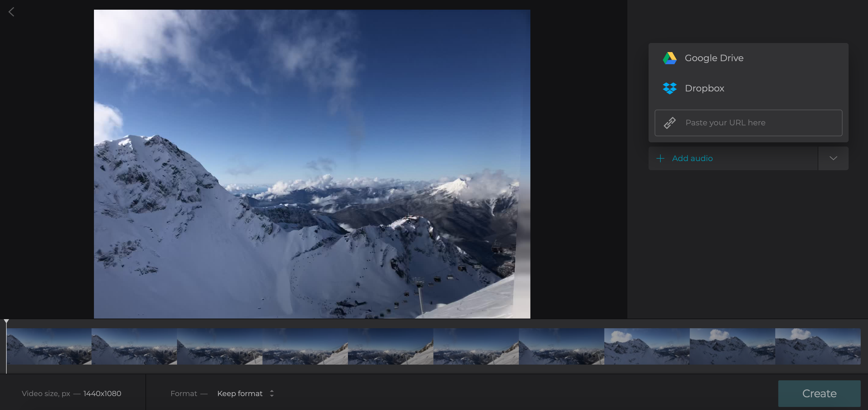868x410 pixels.
Task: Expand the Add audio options chevron
Action: (833, 158)
